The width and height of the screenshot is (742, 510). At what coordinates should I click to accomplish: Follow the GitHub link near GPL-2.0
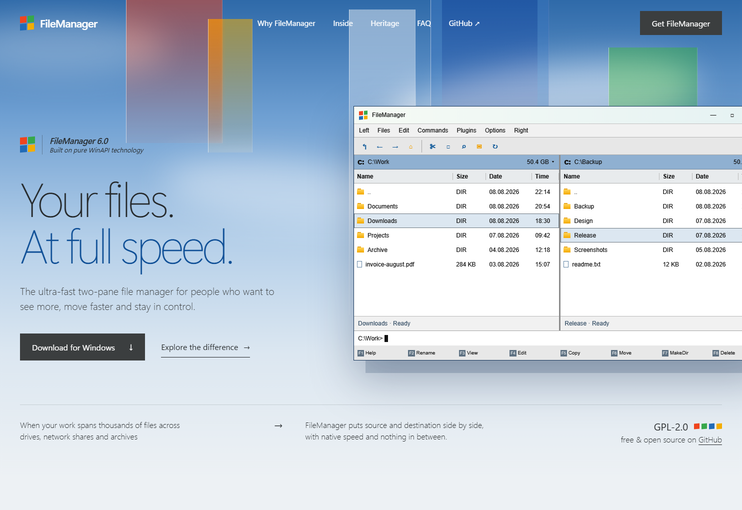(710, 440)
